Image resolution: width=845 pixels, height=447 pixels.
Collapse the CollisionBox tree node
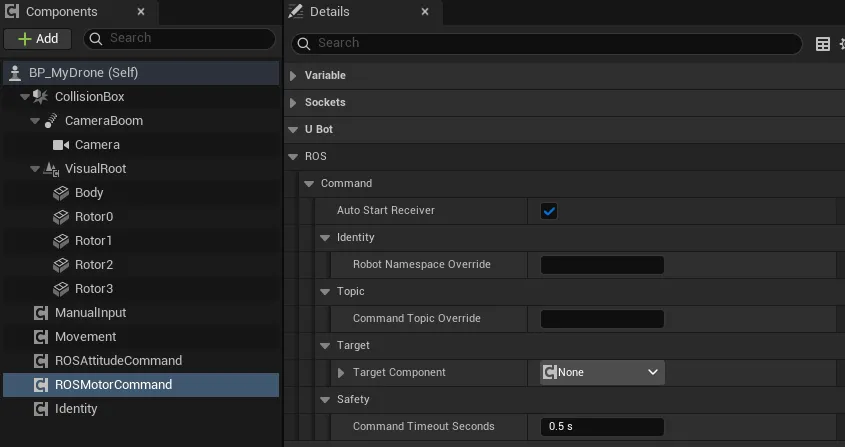coord(24,97)
